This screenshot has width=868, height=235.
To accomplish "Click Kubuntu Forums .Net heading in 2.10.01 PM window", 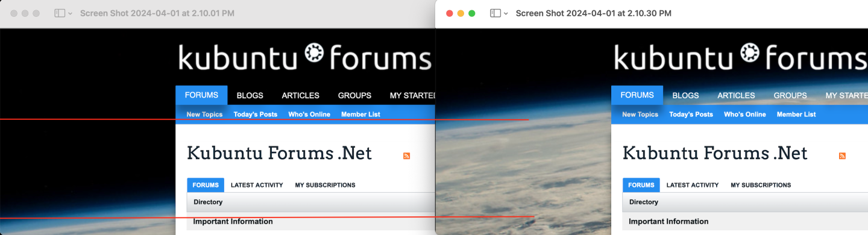I will point(280,153).
